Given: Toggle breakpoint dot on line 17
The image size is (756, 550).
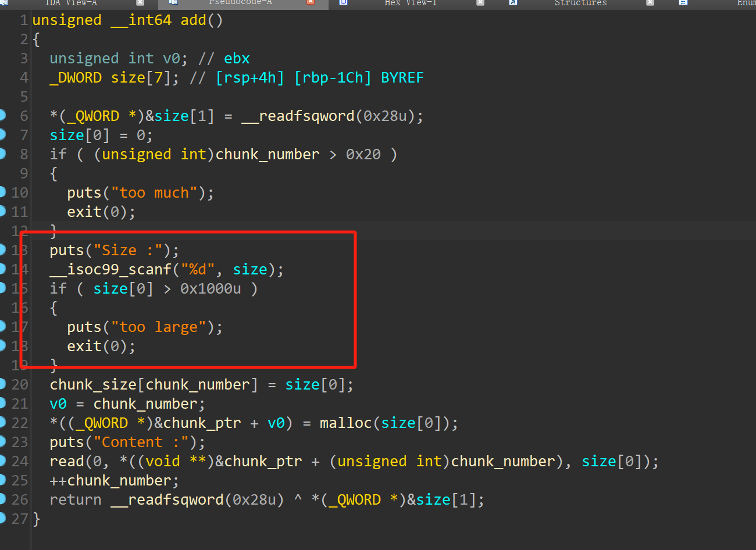Looking at the screenshot, I should (2, 327).
